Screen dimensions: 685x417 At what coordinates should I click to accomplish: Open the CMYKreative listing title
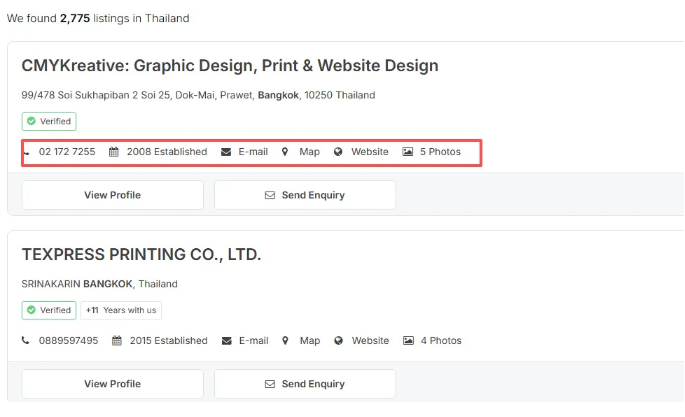pos(230,66)
